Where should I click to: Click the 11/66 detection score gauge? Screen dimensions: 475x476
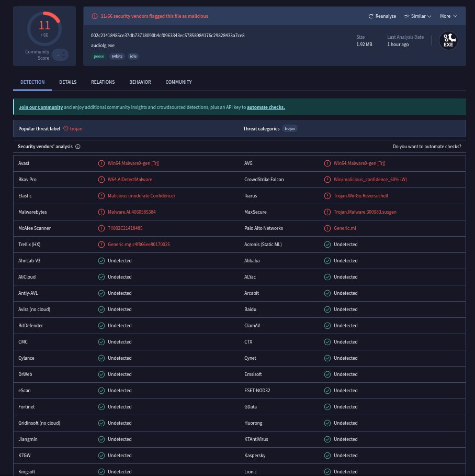(44, 29)
